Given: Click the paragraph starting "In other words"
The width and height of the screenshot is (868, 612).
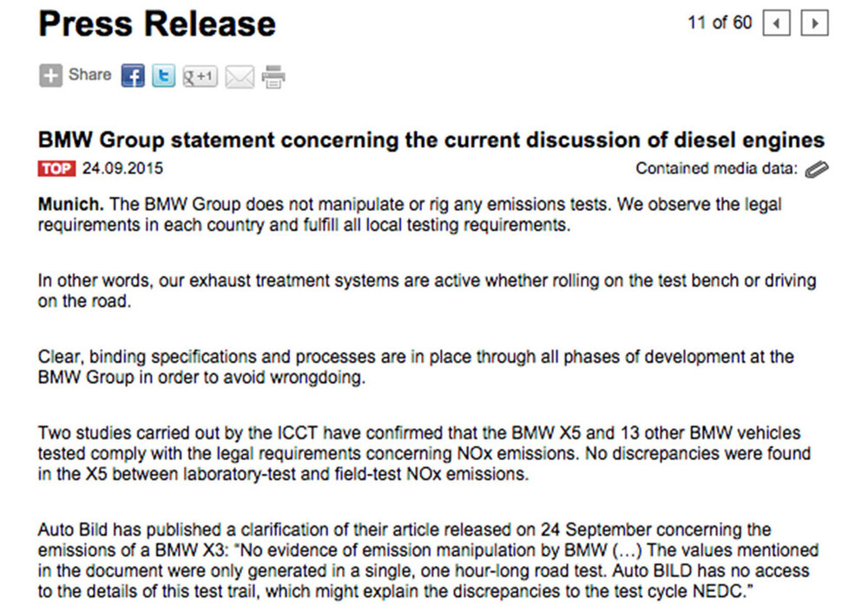Looking at the screenshot, I should pos(427,292).
